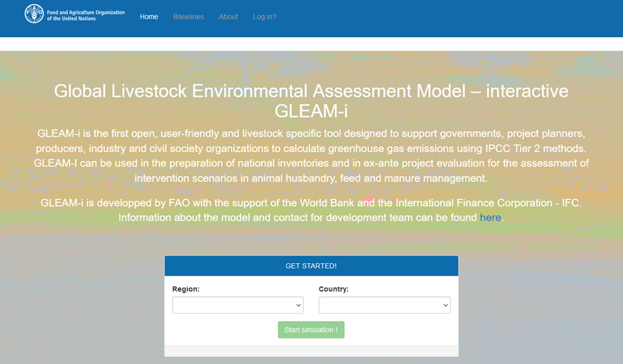Click the GLEAM-i subtitle heading
The width and height of the screenshot is (623, 364).
311,111
